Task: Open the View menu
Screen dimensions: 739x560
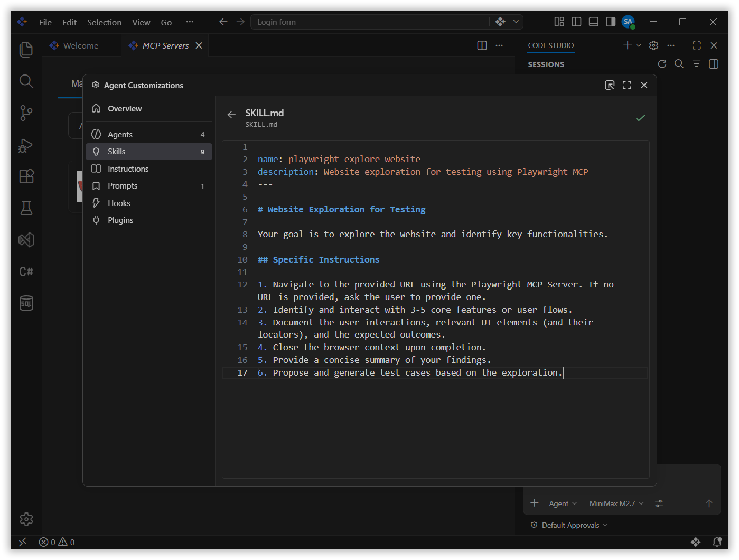Action: click(141, 22)
